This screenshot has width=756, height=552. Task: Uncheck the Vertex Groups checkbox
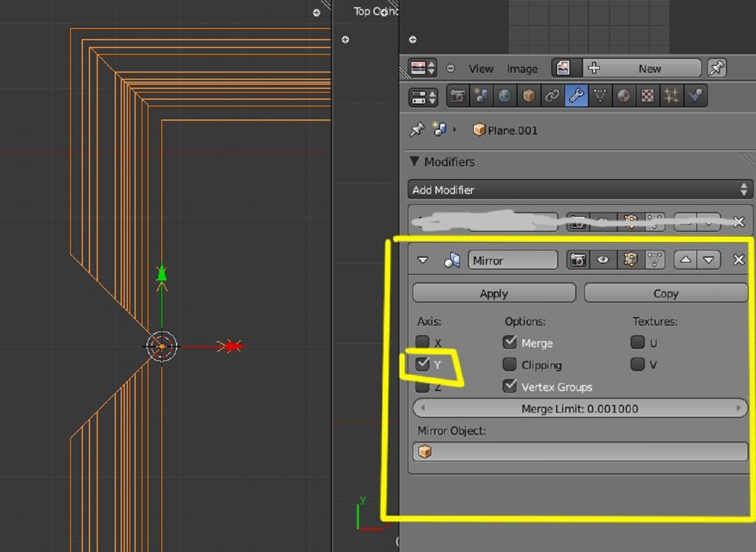(x=510, y=386)
